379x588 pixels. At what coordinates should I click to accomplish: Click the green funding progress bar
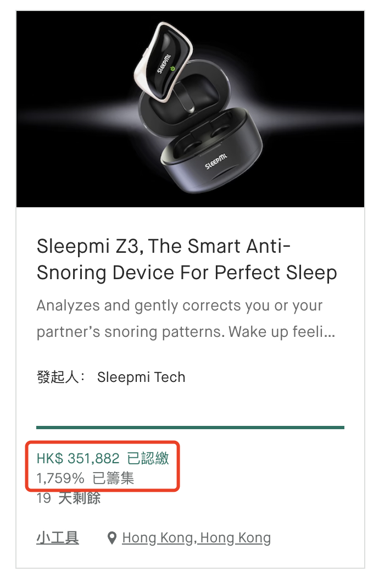point(190,427)
